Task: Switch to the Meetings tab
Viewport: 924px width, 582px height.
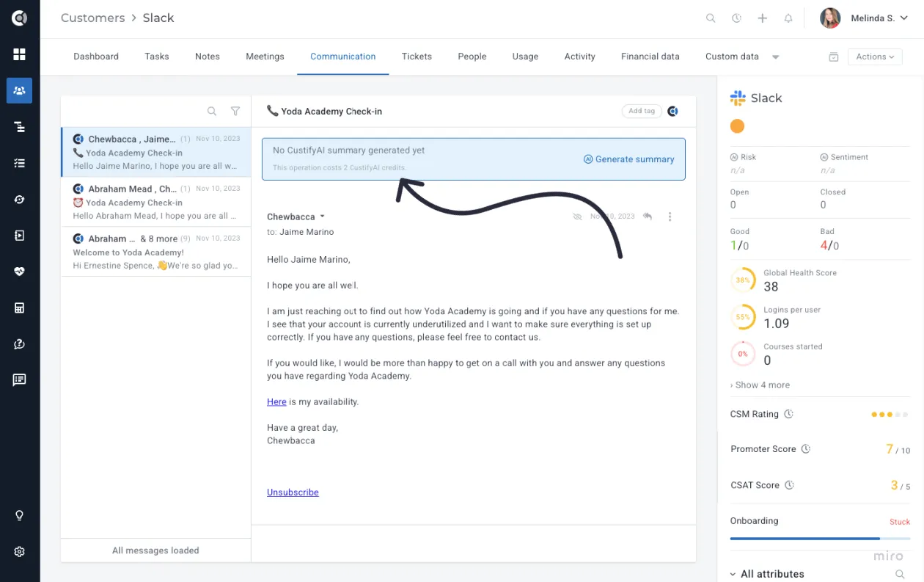Action: 265,57
